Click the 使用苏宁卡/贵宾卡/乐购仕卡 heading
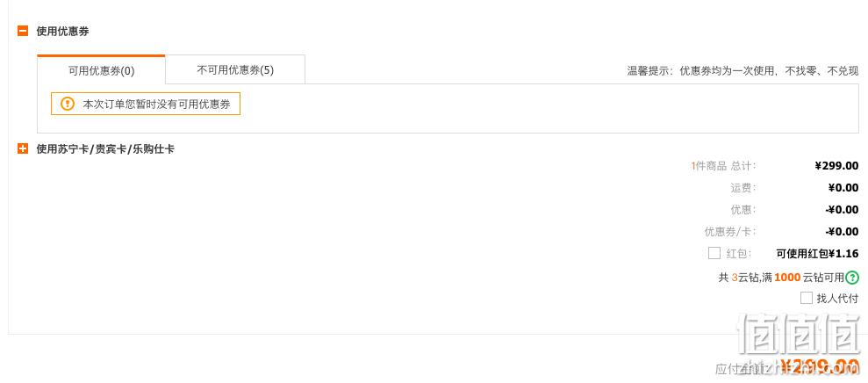Viewport: 868px width, 383px height. [105, 149]
